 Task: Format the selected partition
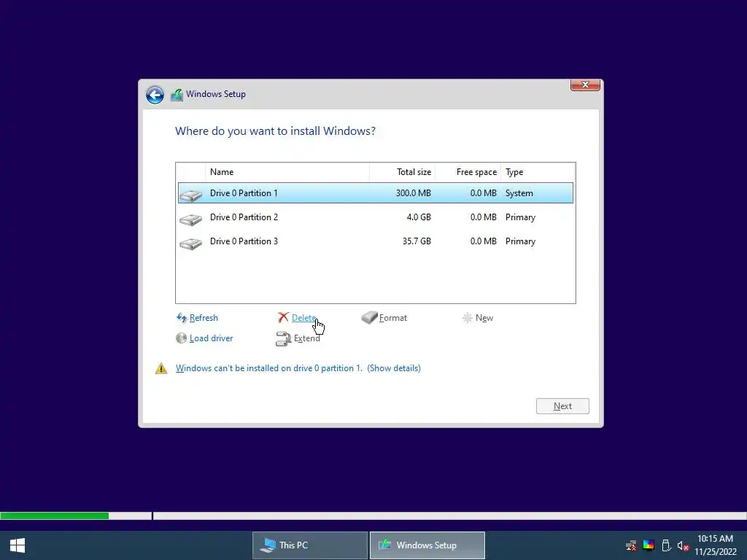tap(393, 318)
